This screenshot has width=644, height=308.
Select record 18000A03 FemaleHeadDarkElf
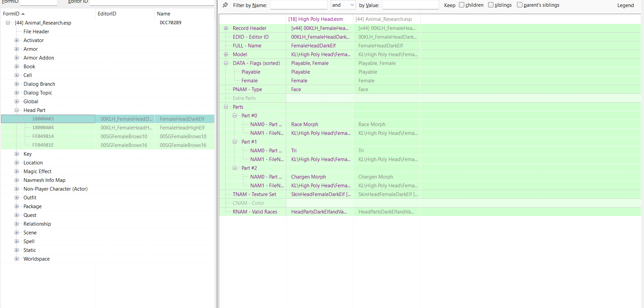click(108, 119)
